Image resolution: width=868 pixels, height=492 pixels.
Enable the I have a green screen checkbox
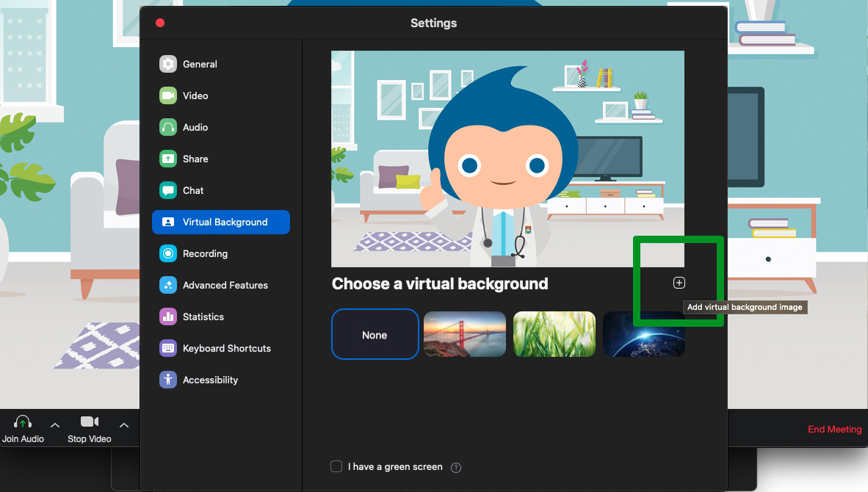pos(336,466)
